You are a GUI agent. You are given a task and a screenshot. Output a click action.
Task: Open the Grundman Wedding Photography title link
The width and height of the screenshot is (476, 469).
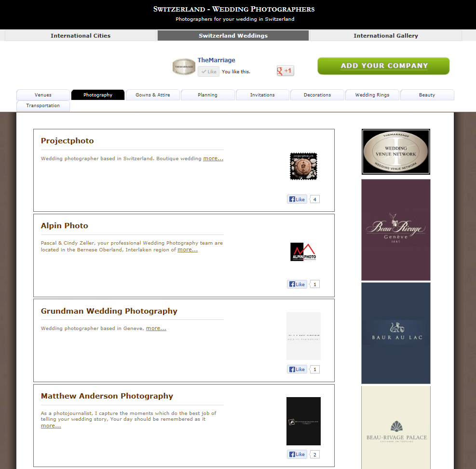tap(109, 311)
